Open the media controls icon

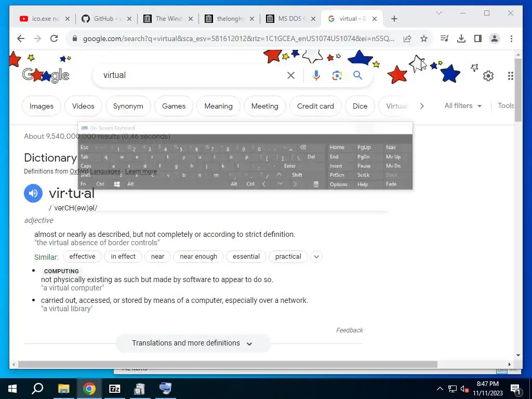[445, 38]
